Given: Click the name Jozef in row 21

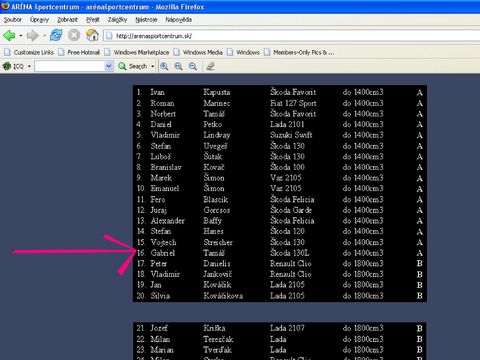Looking at the screenshot, I should (x=159, y=328).
